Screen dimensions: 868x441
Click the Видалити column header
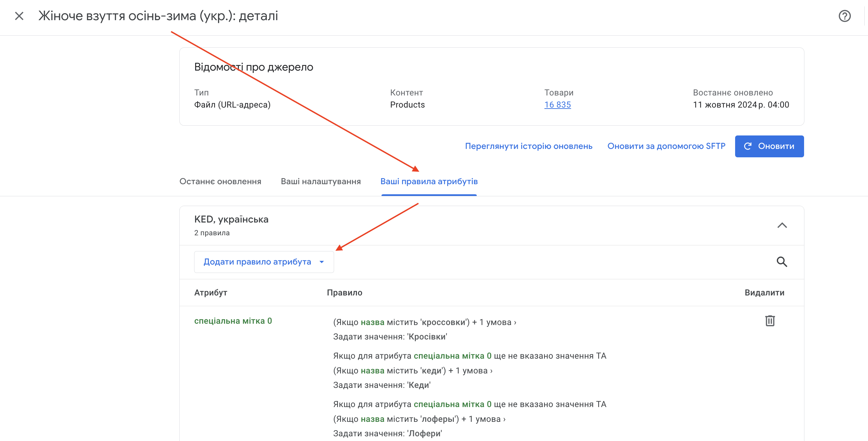click(x=764, y=292)
